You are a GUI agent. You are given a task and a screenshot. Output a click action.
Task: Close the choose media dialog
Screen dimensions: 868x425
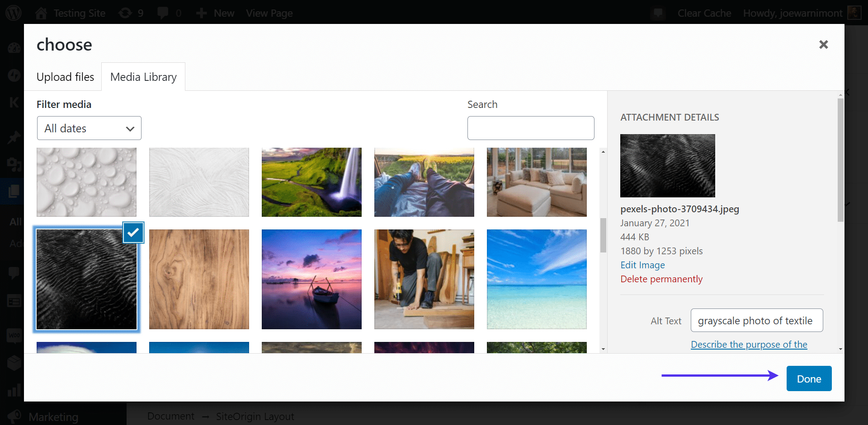(823, 44)
